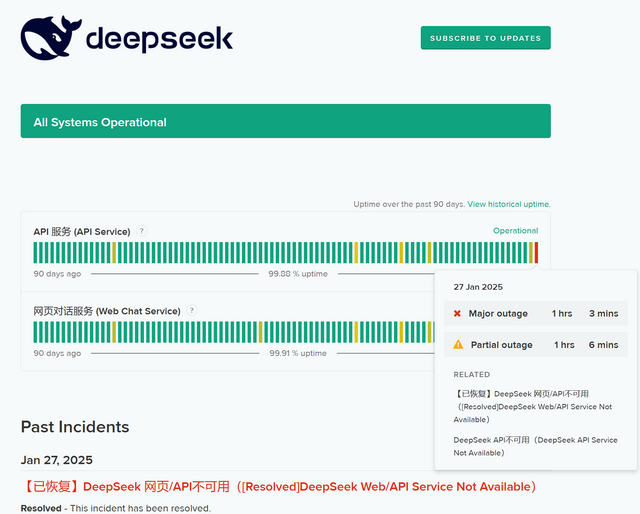Open View historical uptime link
Image resolution: width=640 pixels, height=514 pixels.
point(509,204)
